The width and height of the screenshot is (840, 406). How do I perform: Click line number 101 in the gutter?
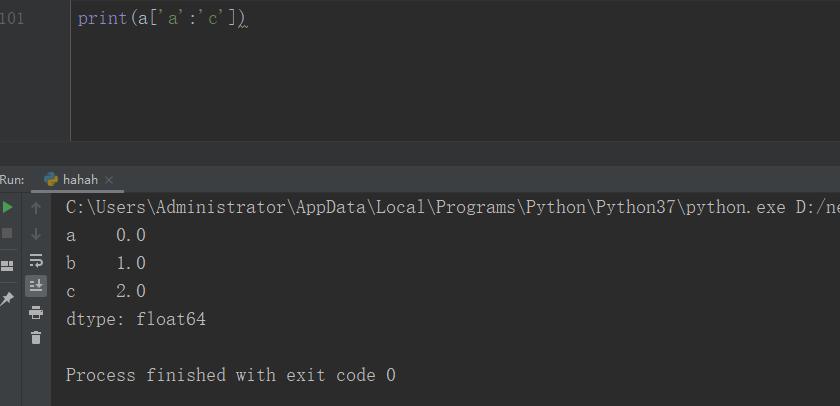pyautogui.click(x=12, y=18)
